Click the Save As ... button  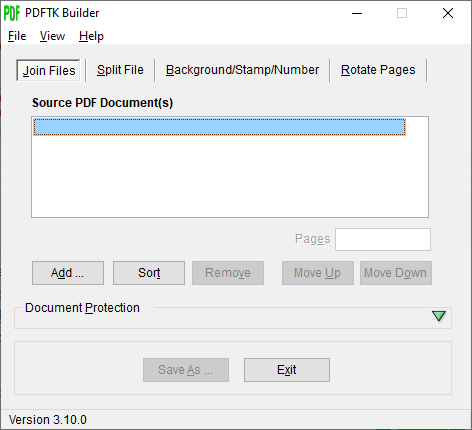coord(186,370)
